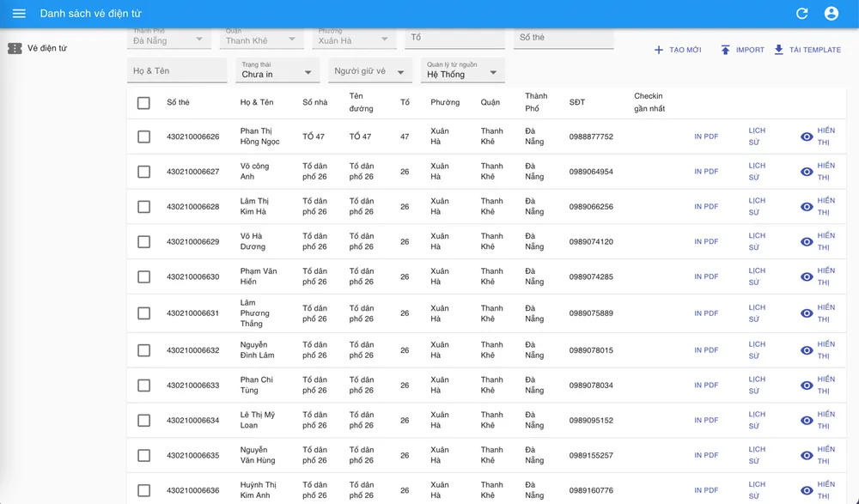859x504 pixels.
Task: Open the user account profile icon
Action: 831,14
